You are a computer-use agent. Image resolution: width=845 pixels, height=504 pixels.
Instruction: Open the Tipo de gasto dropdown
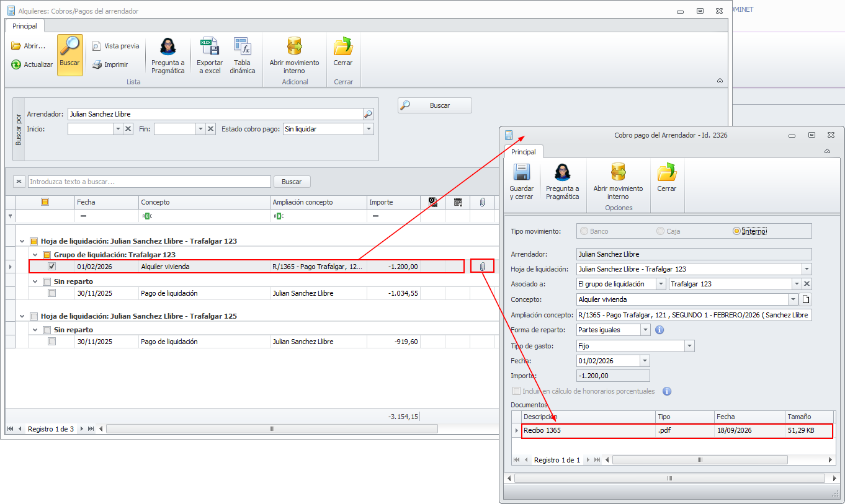point(689,346)
